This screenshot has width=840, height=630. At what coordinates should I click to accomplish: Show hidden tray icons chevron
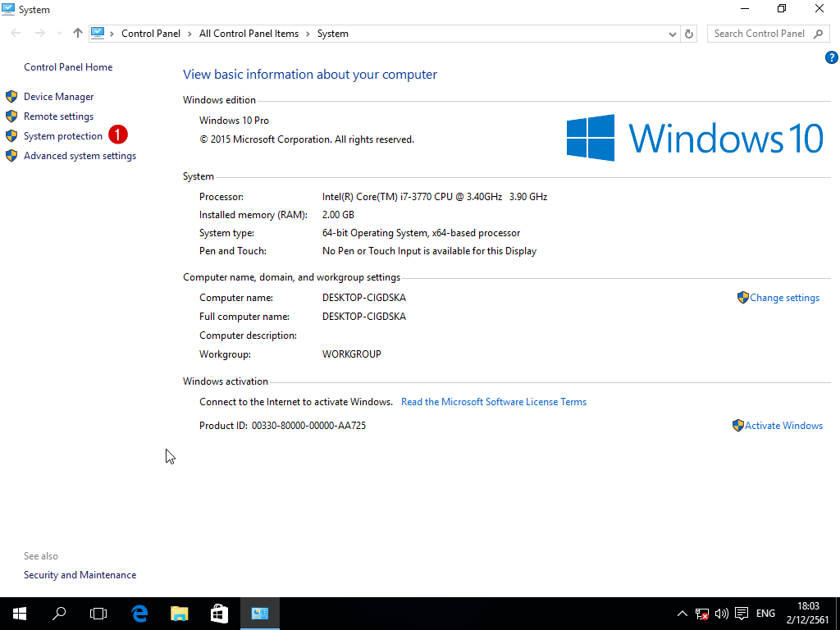pyautogui.click(x=682, y=614)
